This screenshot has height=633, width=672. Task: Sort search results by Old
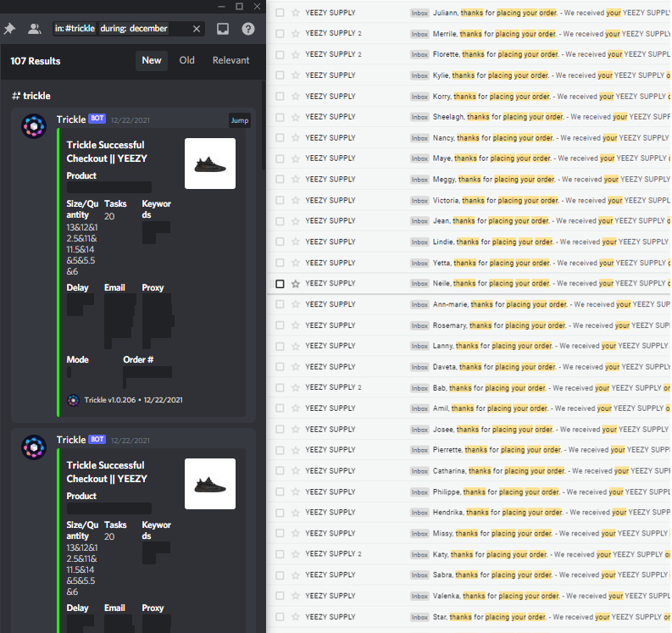click(187, 60)
